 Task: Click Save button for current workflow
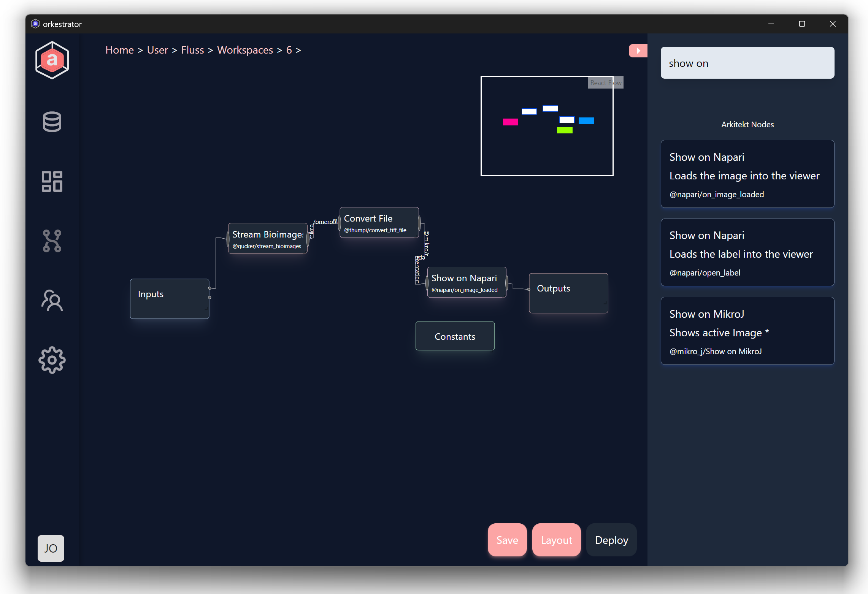coord(506,540)
